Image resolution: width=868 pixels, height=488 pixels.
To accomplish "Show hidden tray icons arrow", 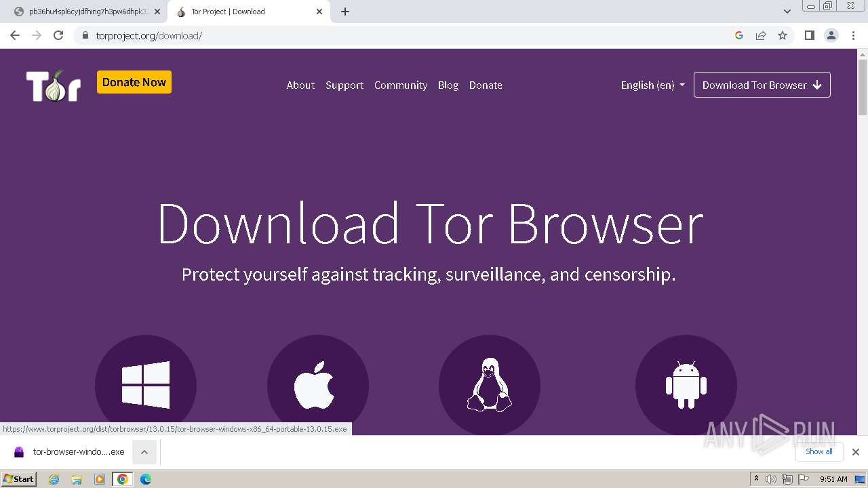I will tap(756, 479).
